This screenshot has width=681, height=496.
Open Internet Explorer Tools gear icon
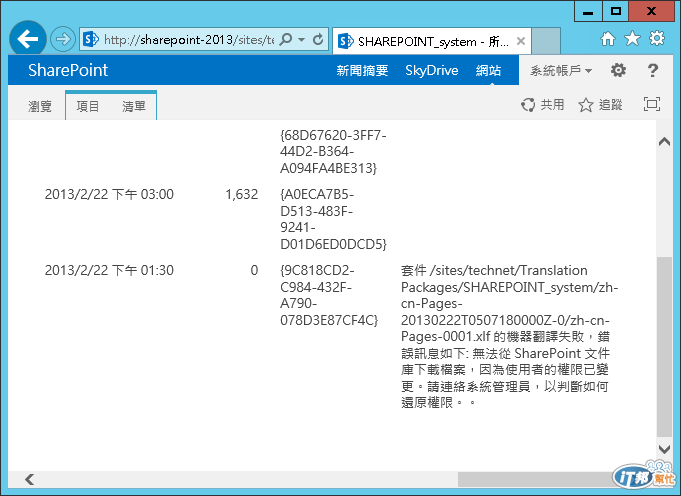click(657, 39)
